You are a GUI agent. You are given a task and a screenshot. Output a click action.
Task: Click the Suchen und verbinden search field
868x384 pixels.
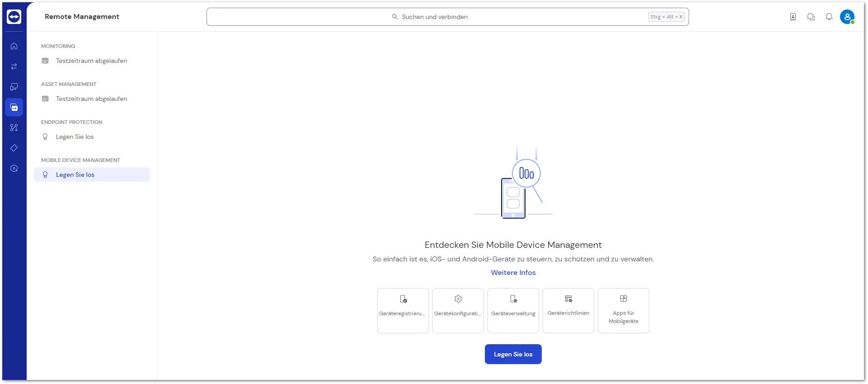(x=447, y=17)
